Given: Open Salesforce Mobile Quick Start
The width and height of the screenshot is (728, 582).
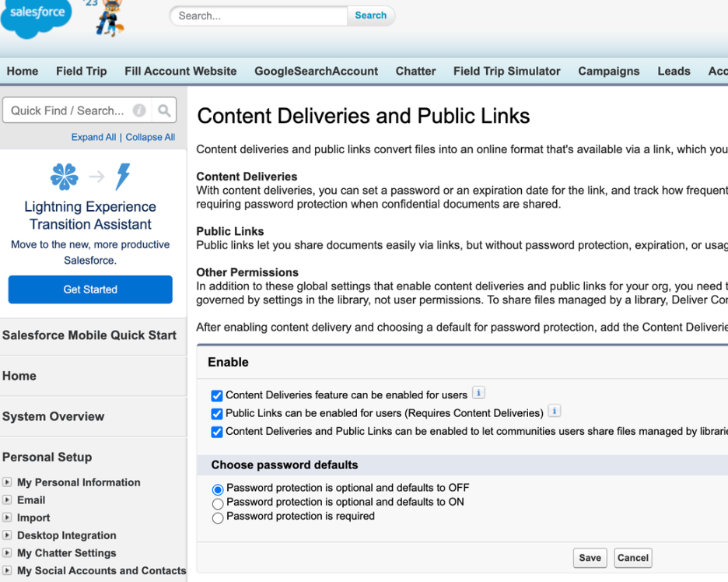Looking at the screenshot, I should point(89,335).
